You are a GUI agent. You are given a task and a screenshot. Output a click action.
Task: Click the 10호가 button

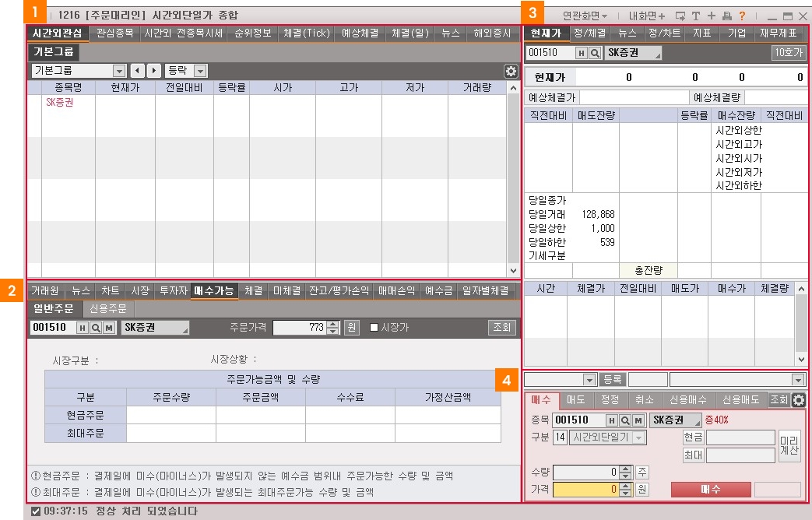789,53
